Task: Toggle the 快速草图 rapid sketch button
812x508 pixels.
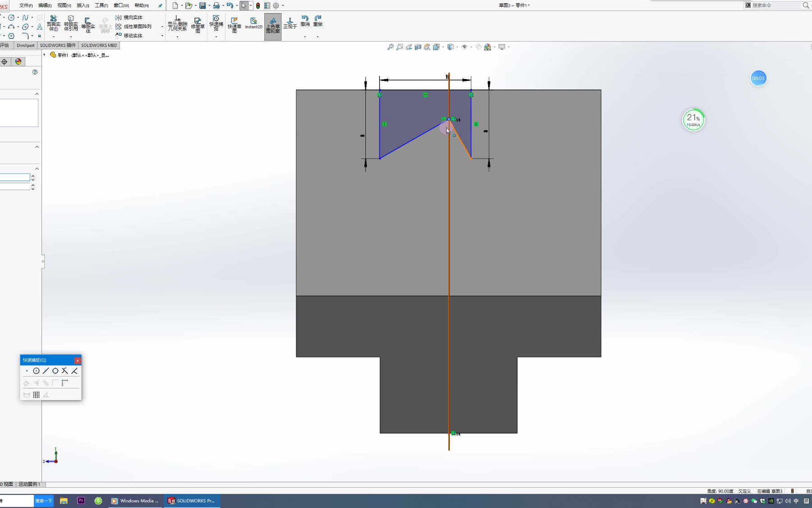Action: [x=235, y=24]
